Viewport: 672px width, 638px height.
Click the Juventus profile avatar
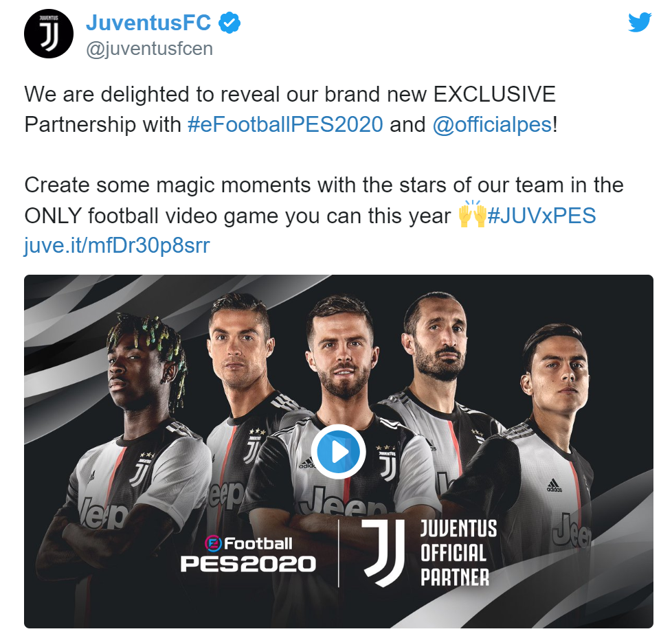[x=48, y=34]
